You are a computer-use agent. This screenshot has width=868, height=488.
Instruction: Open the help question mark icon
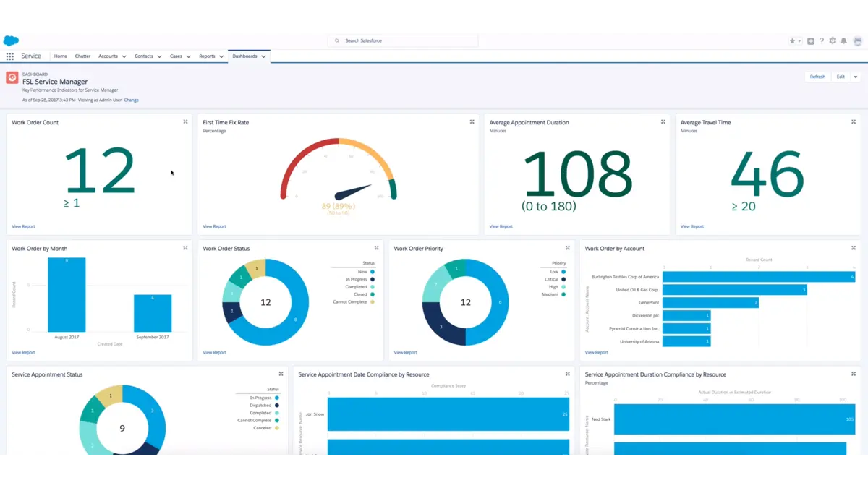tap(822, 41)
